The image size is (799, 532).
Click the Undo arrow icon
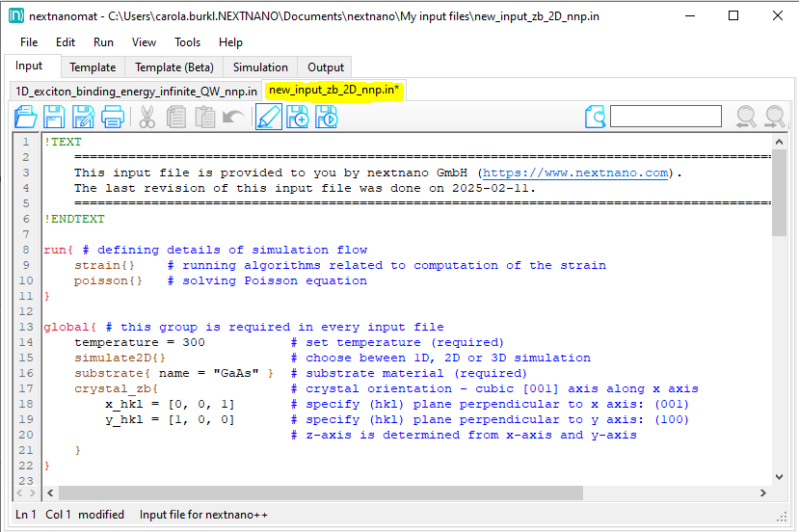coord(233,118)
